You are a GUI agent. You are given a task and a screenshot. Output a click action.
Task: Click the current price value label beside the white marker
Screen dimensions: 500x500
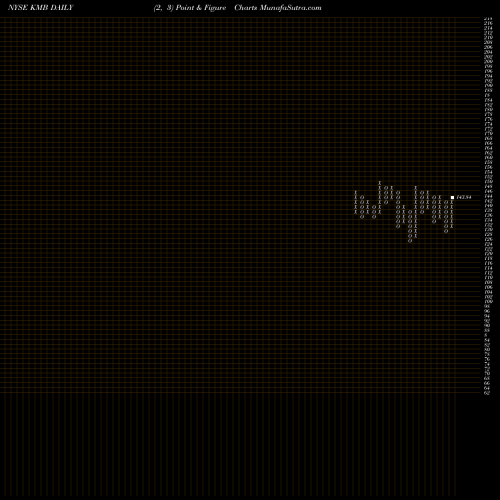coord(464,197)
